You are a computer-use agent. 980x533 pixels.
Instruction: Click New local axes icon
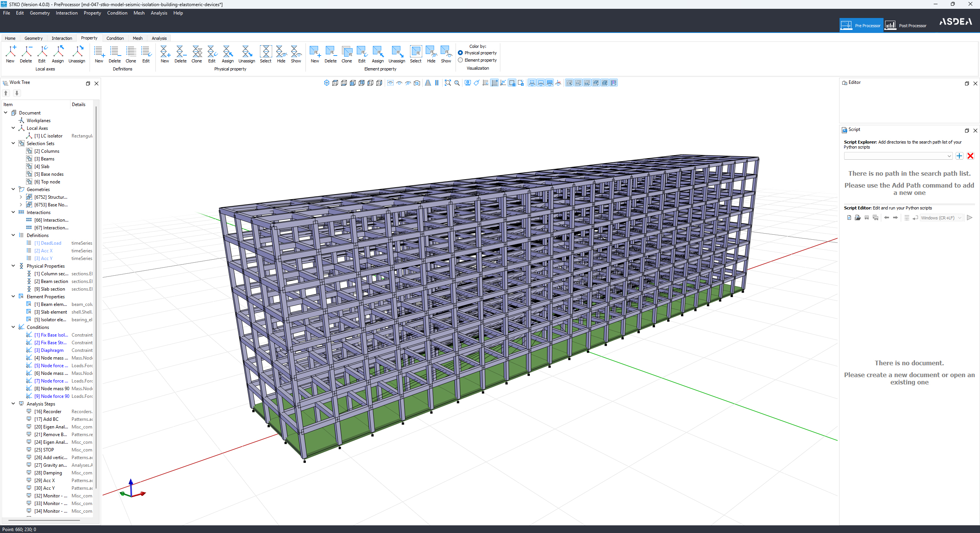[10, 54]
